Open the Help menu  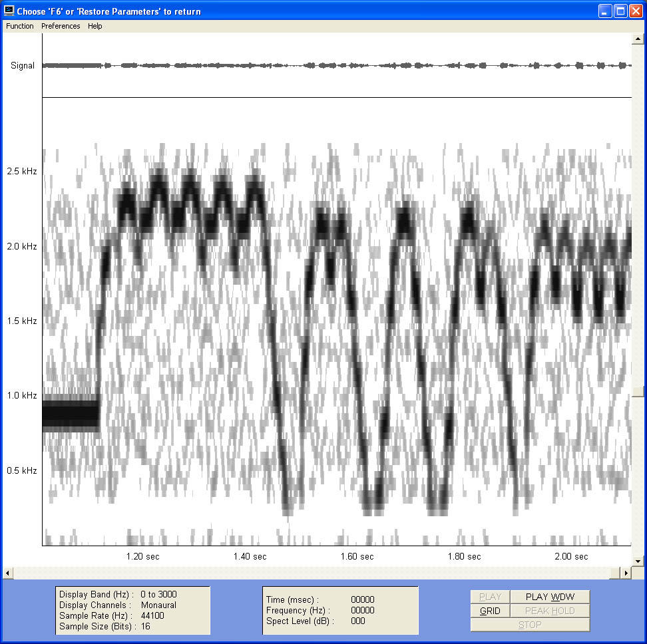(x=95, y=26)
